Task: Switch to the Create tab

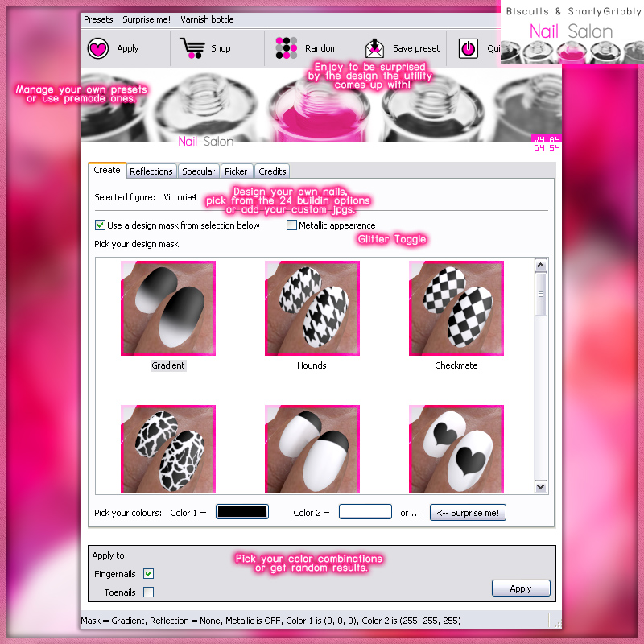Action: coord(107,170)
